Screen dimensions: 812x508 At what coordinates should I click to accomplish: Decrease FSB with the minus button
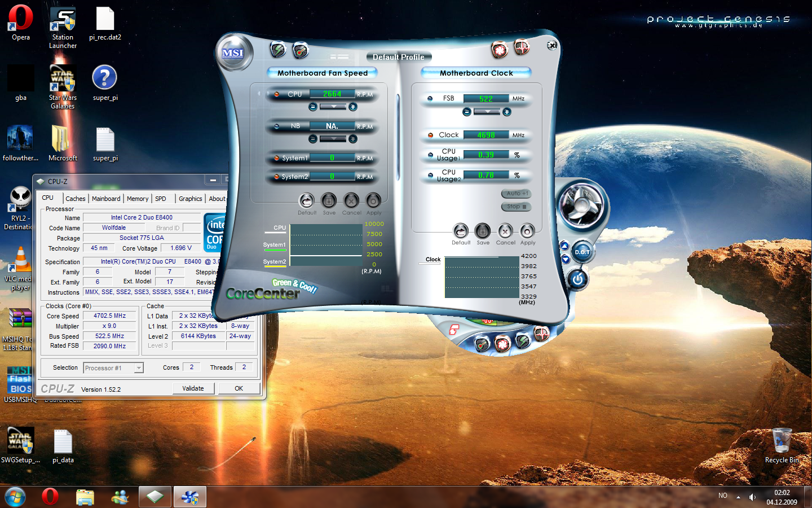467,112
